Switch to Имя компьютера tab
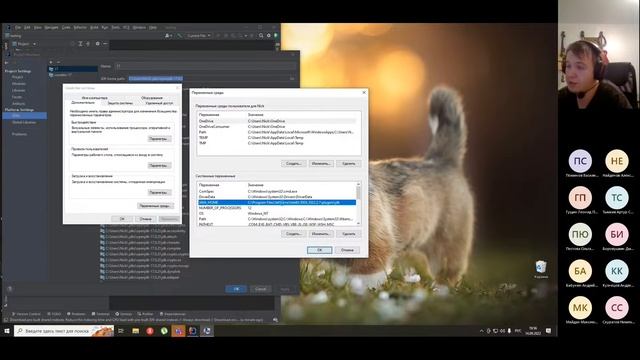The image size is (640, 360). (95, 98)
